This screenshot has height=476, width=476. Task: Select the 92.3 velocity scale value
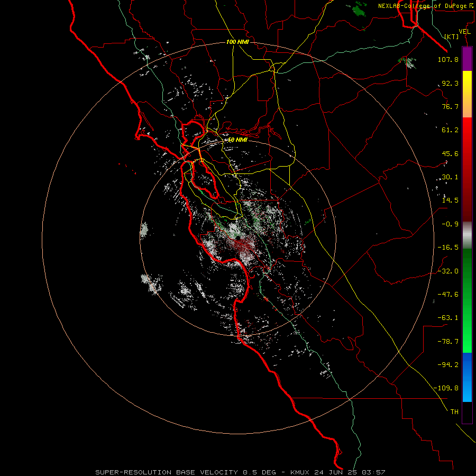(450, 83)
